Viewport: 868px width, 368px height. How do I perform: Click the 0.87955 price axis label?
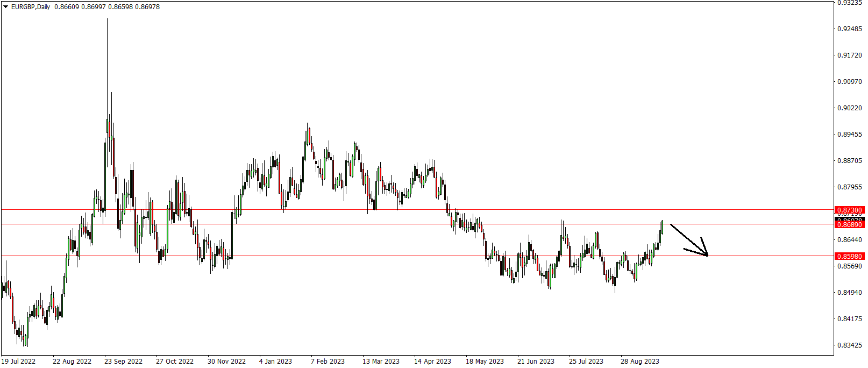click(850, 187)
